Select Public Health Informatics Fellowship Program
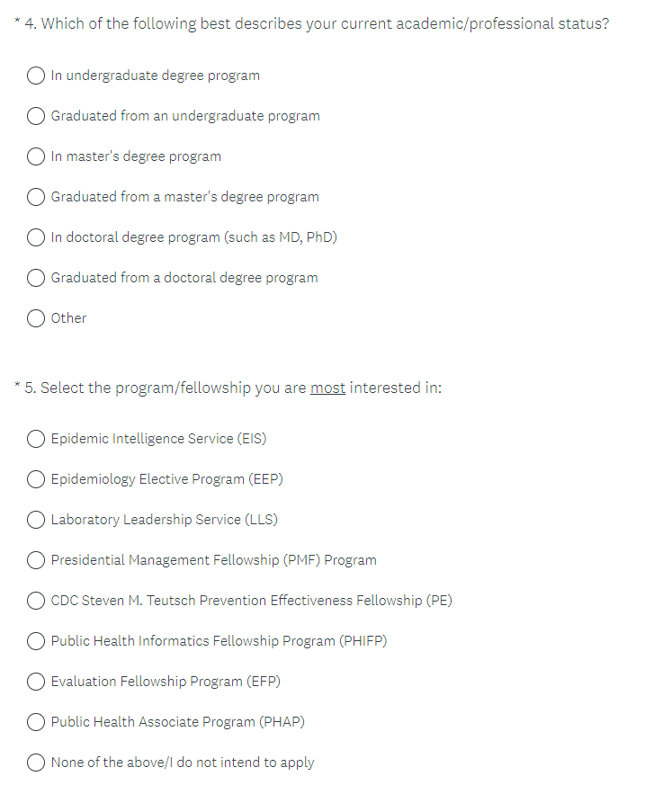The image size is (672, 794). [x=37, y=641]
